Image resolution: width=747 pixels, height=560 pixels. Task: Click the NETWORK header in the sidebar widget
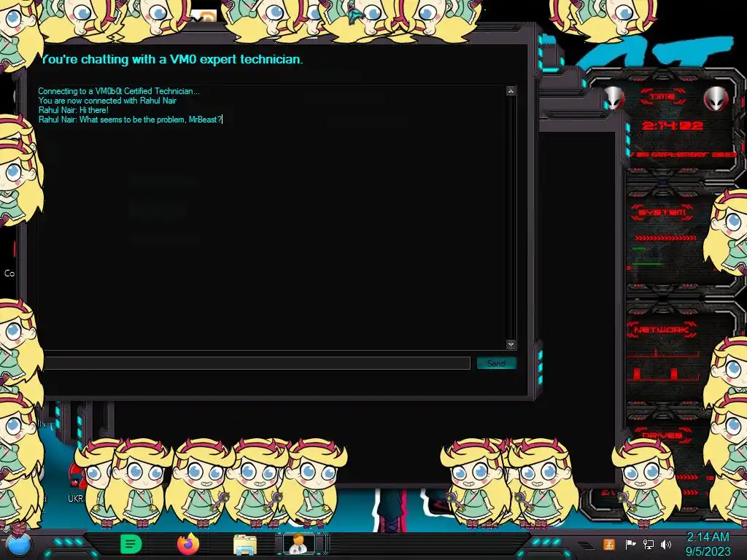[x=662, y=330]
